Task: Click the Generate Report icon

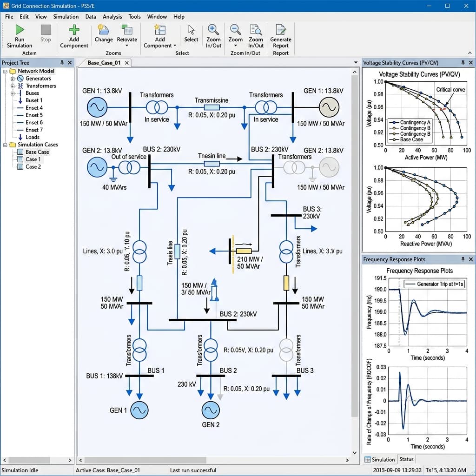Action: tap(280, 29)
